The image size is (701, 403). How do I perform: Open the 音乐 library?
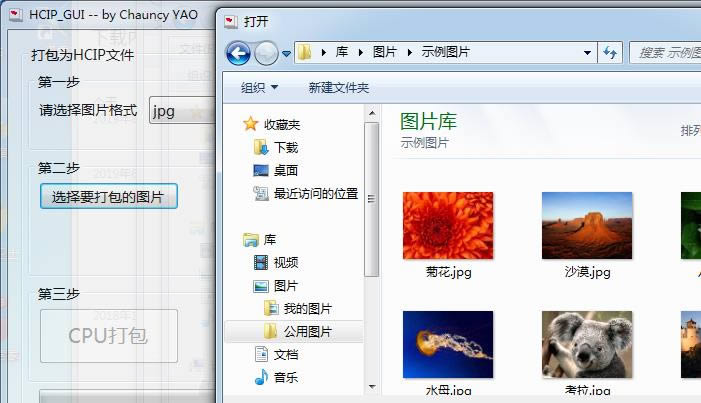[286, 378]
